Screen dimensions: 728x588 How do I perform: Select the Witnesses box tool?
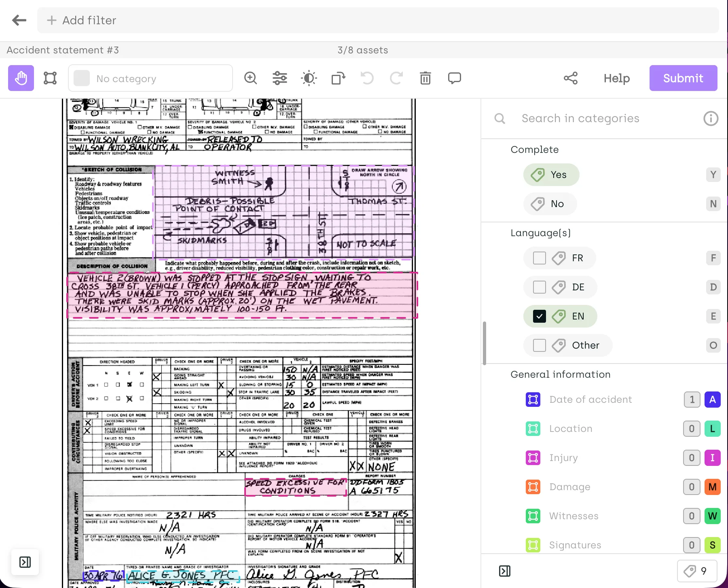point(533,516)
